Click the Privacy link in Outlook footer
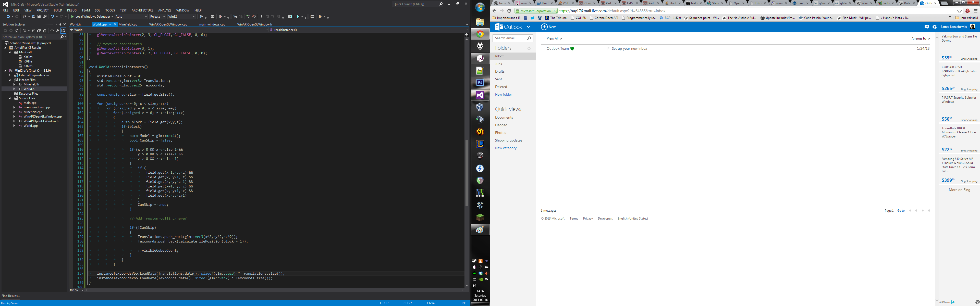Screen dimensions: 980x306 point(588,219)
